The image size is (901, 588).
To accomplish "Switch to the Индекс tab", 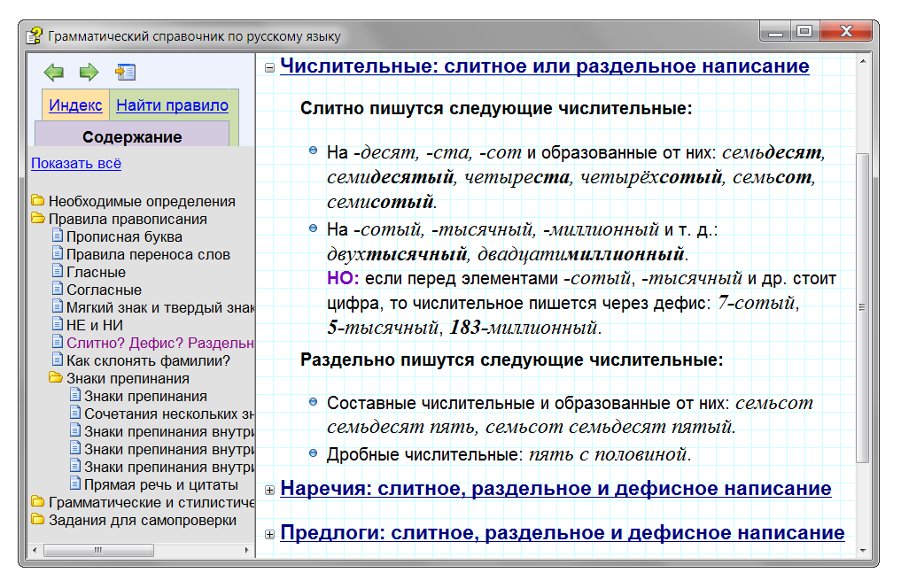I will click(74, 104).
